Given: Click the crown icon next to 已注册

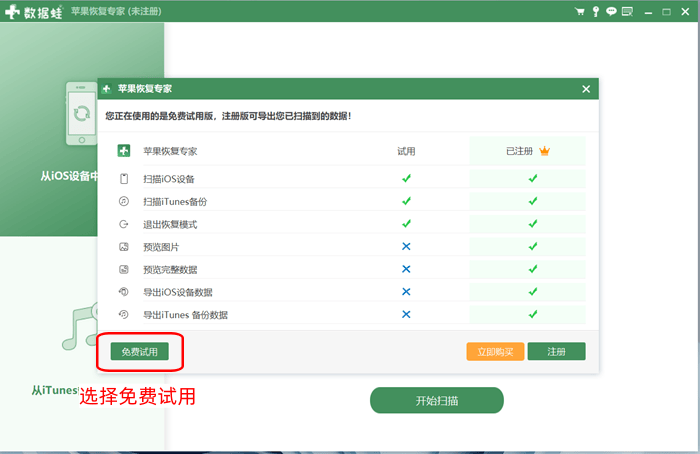Looking at the screenshot, I should coord(545,151).
